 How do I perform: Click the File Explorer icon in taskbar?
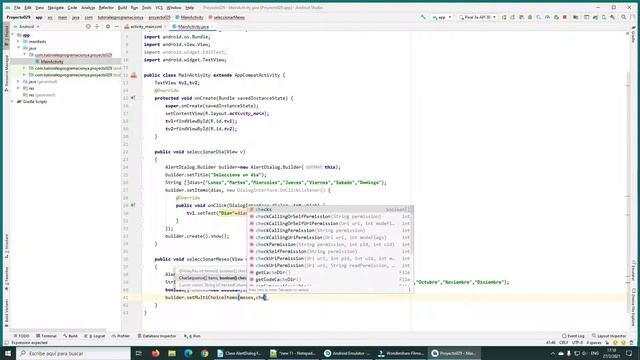(x=172, y=353)
